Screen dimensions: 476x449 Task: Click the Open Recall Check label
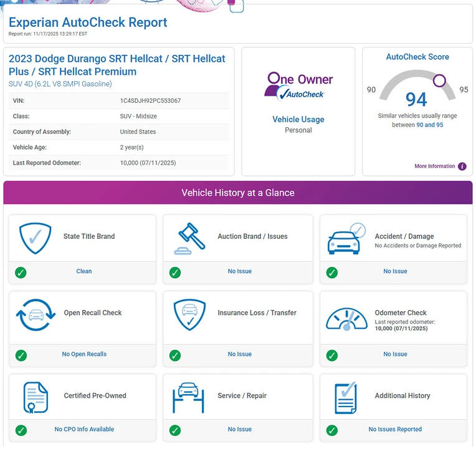click(93, 312)
